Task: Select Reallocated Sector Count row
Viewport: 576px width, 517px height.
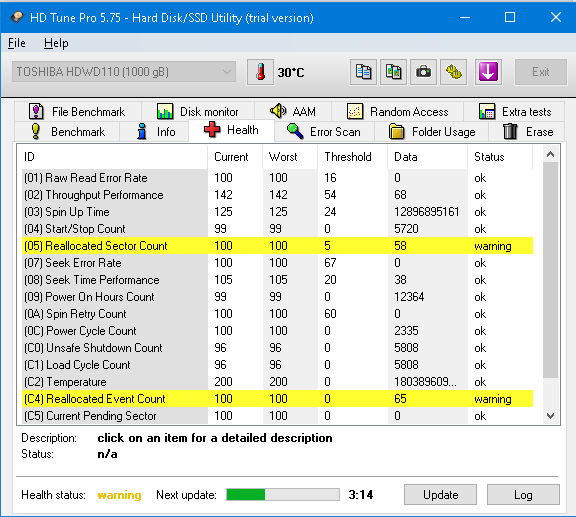Action: pos(277,246)
